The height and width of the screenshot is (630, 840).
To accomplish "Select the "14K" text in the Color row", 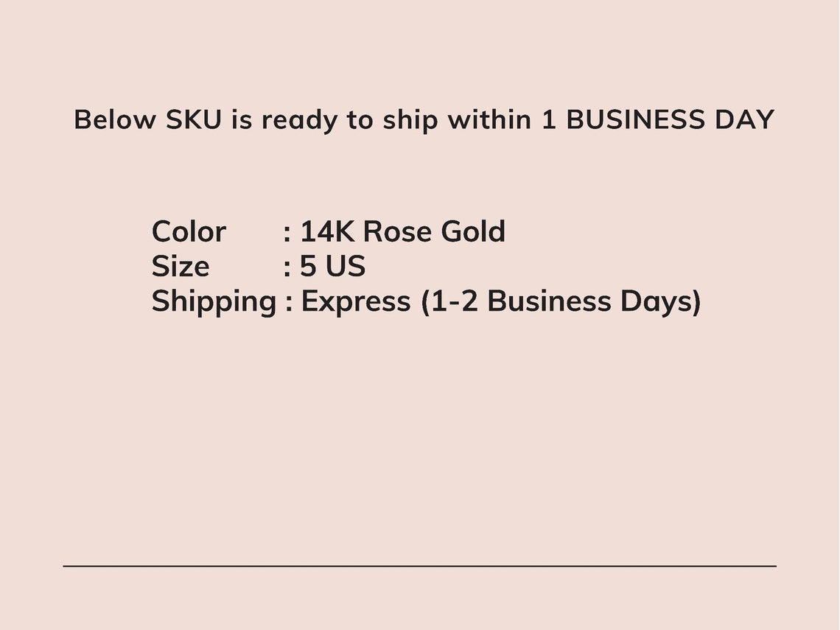I will click(327, 231).
